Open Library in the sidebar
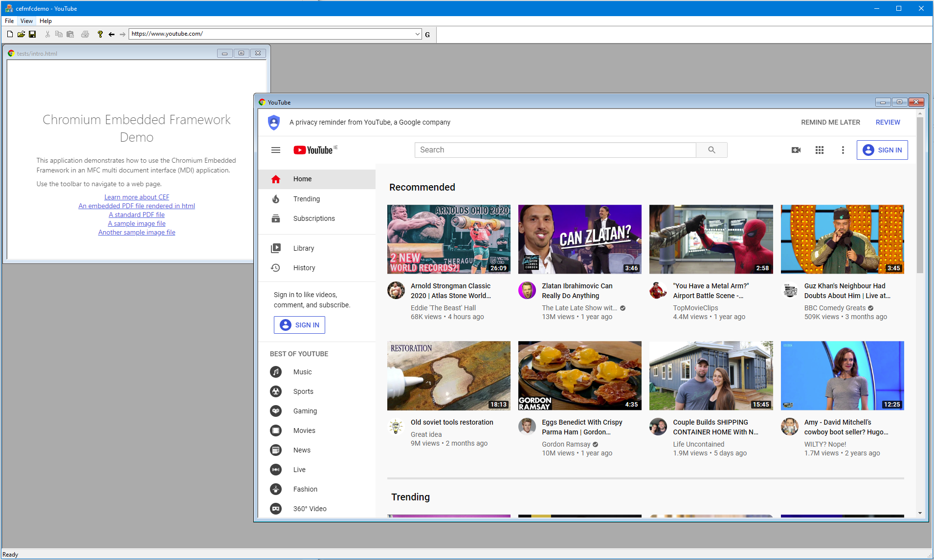934x560 pixels. pyautogui.click(x=317, y=248)
